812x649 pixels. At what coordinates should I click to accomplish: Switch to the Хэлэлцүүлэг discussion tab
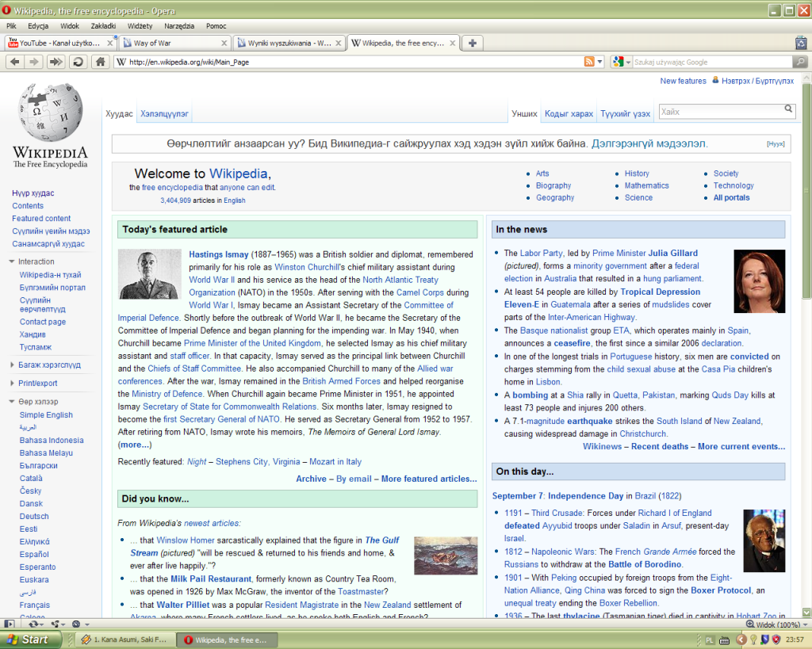[x=164, y=114]
